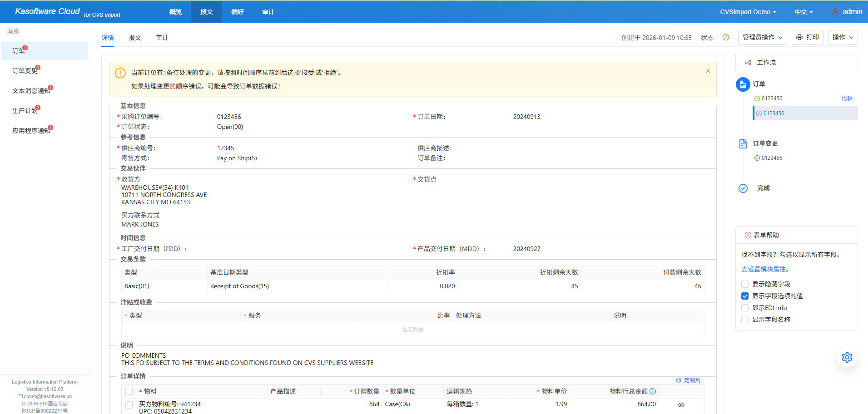Click the blue 订单 workflow step icon

pyautogui.click(x=743, y=84)
